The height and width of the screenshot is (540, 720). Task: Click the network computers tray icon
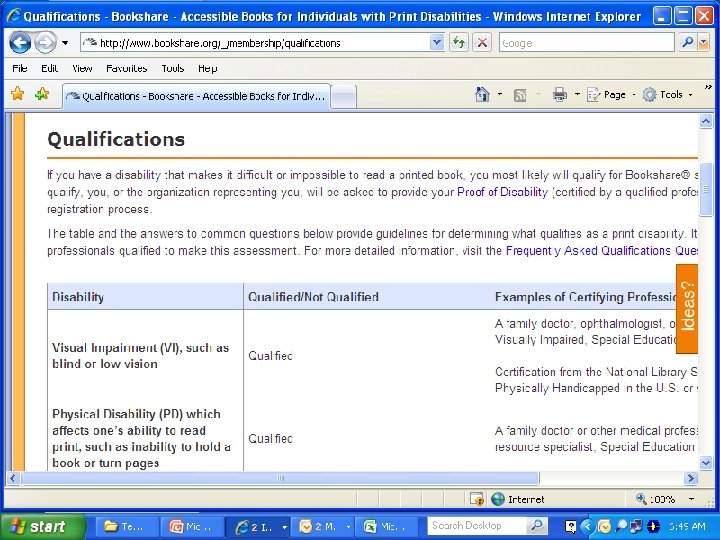636,526
